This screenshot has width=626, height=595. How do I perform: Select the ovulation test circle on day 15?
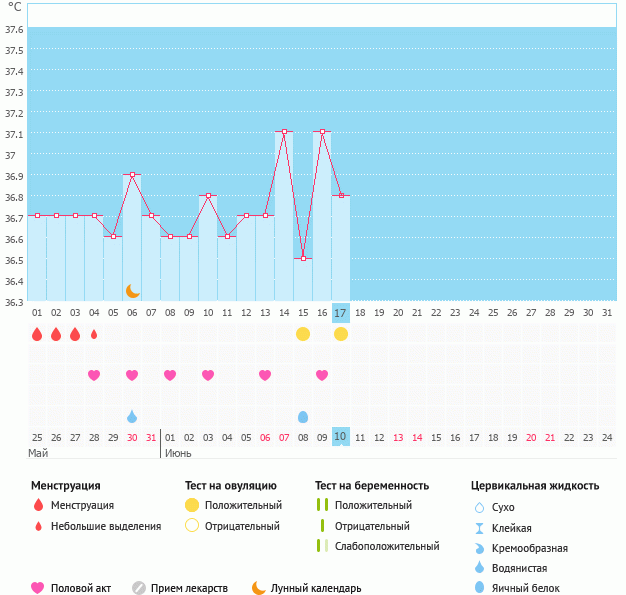coord(303,333)
